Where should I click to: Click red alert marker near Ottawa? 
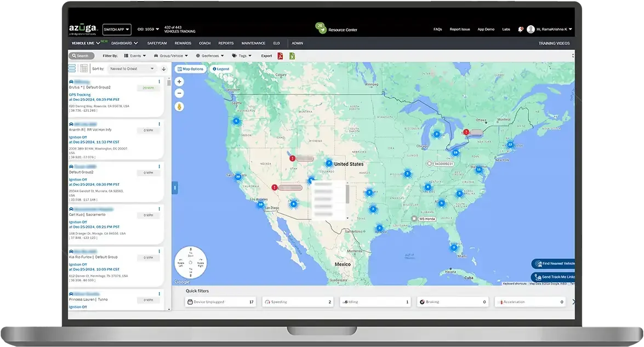[x=466, y=132]
